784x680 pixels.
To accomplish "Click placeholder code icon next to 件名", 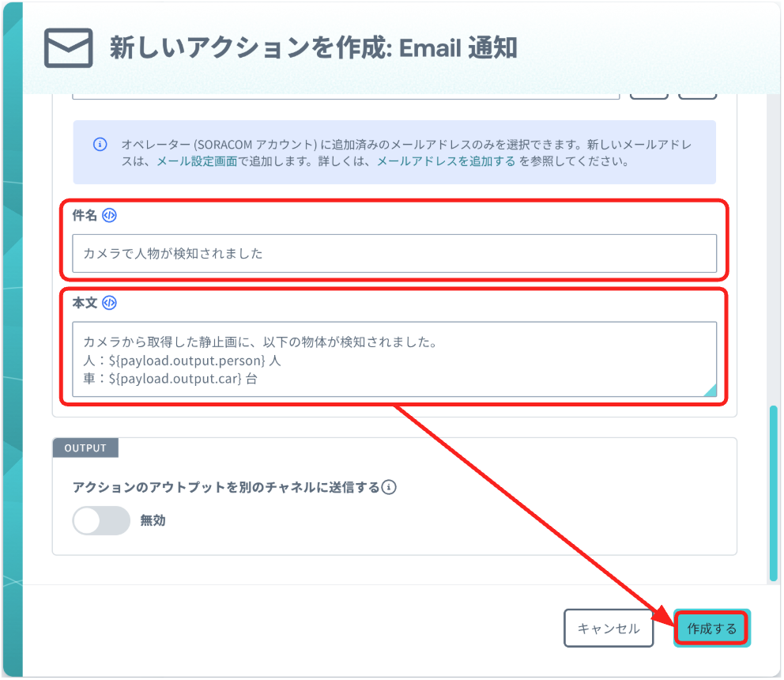I will point(110,216).
